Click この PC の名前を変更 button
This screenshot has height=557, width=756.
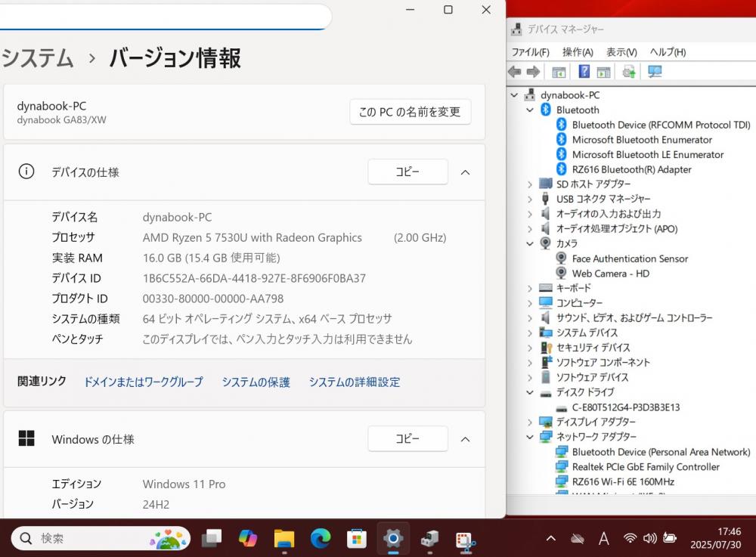coord(410,112)
